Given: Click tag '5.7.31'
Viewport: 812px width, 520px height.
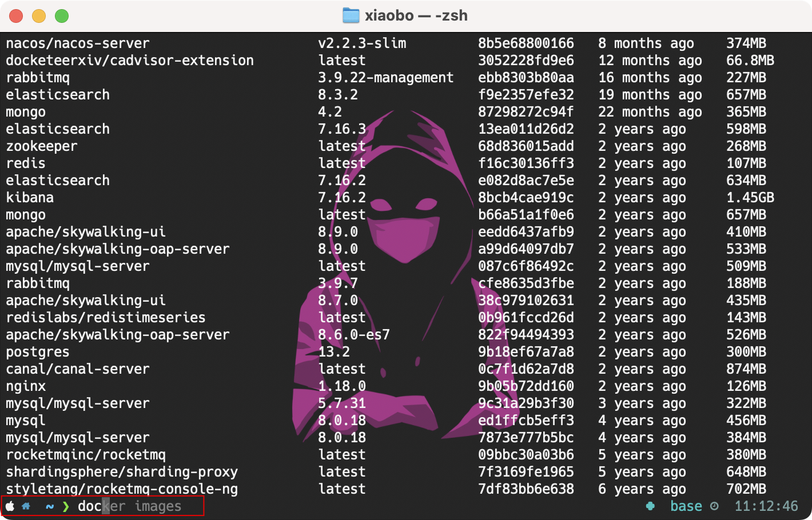Looking at the screenshot, I should click(x=342, y=403).
